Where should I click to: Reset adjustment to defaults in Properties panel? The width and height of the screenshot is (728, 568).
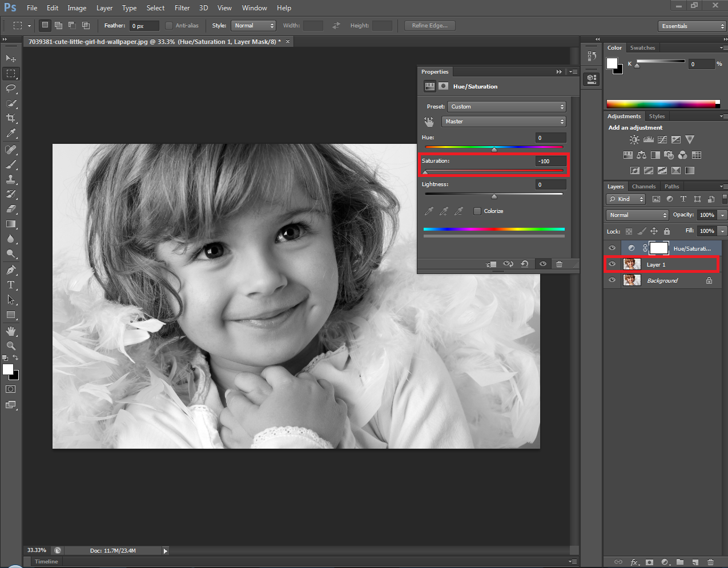pos(524,264)
